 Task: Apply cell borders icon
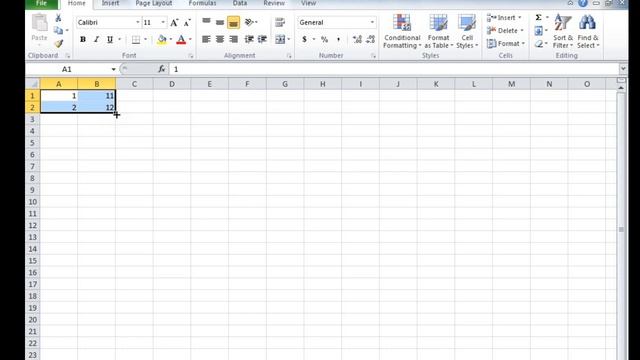pos(136,40)
